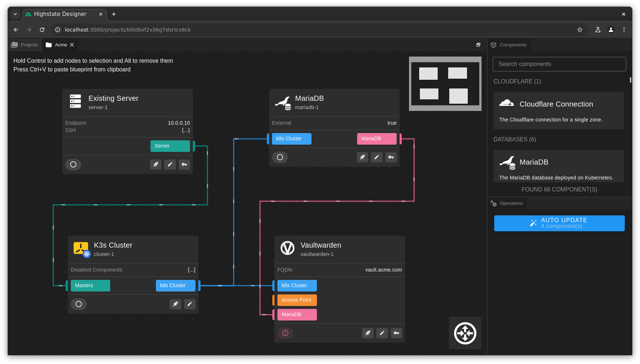The width and height of the screenshot is (640, 364).
Task: Click the vault.acme.com FQDN value
Action: pos(384,270)
